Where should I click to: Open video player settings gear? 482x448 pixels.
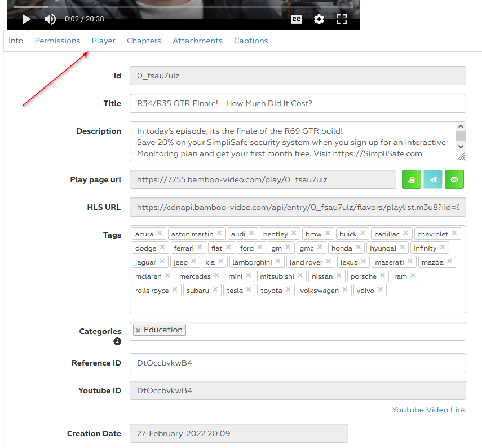[x=319, y=19]
